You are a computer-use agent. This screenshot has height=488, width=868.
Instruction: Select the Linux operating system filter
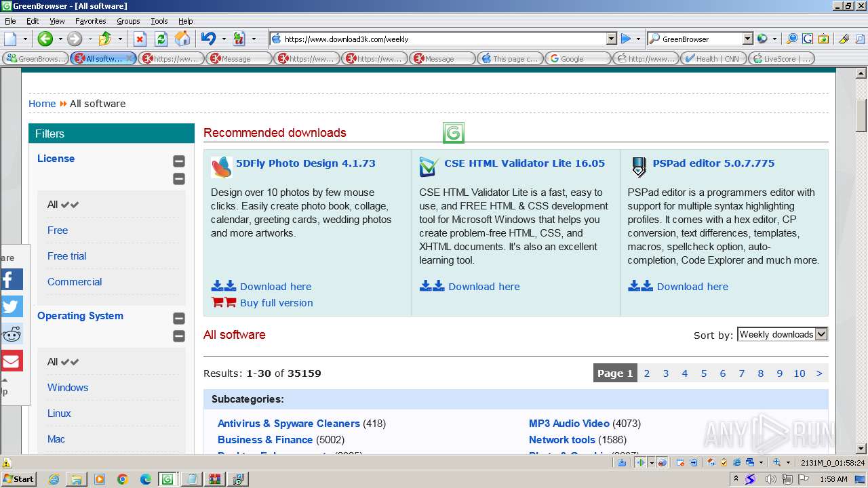[59, 413]
